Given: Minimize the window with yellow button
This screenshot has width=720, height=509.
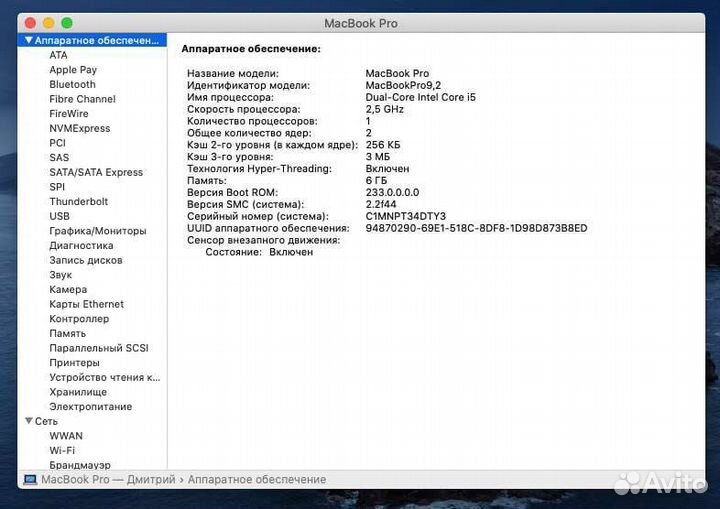Looking at the screenshot, I should 49,23.
